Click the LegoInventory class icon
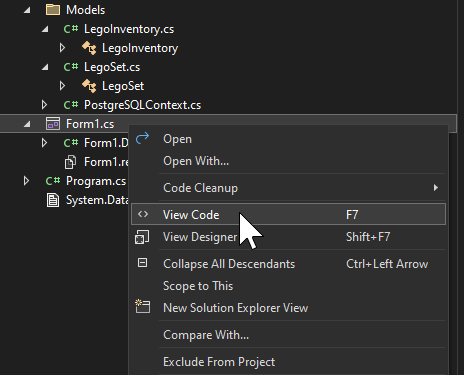 tap(89, 48)
